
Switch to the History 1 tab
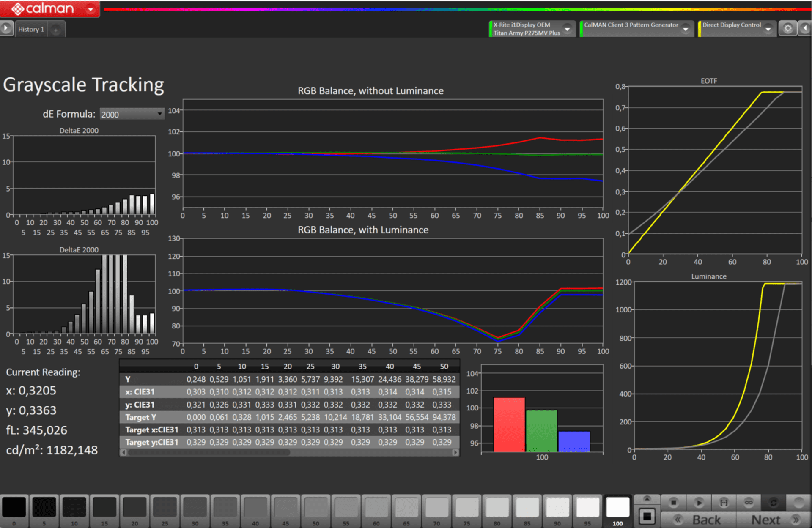click(31, 29)
